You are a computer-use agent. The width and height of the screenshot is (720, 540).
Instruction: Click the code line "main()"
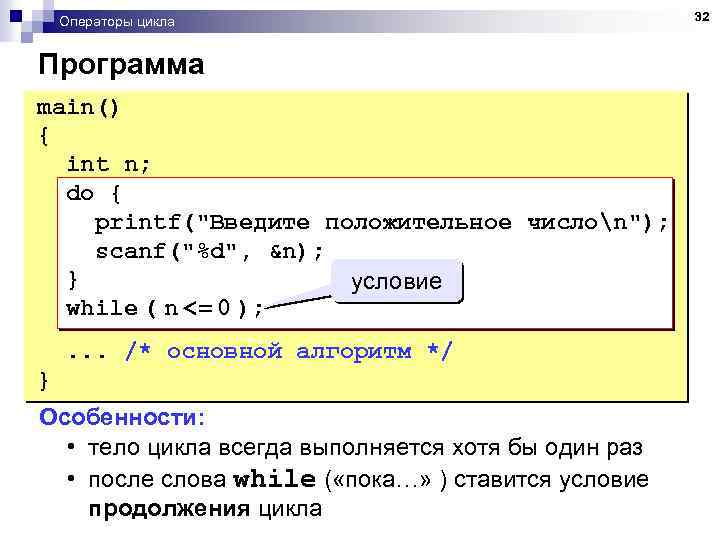[x=78, y=108]
